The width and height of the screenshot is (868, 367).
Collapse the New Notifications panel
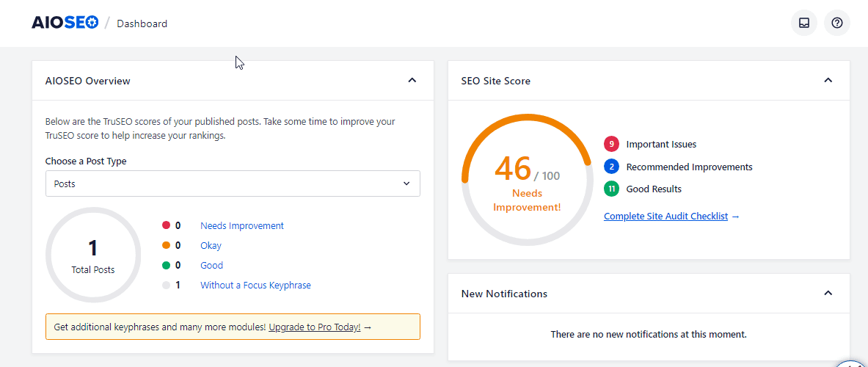coord(828,294)
